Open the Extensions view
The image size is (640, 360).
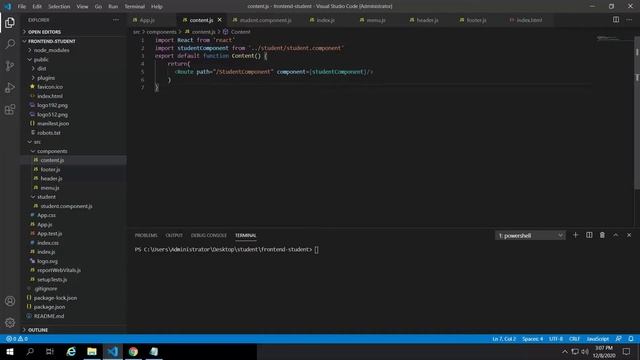10,109
